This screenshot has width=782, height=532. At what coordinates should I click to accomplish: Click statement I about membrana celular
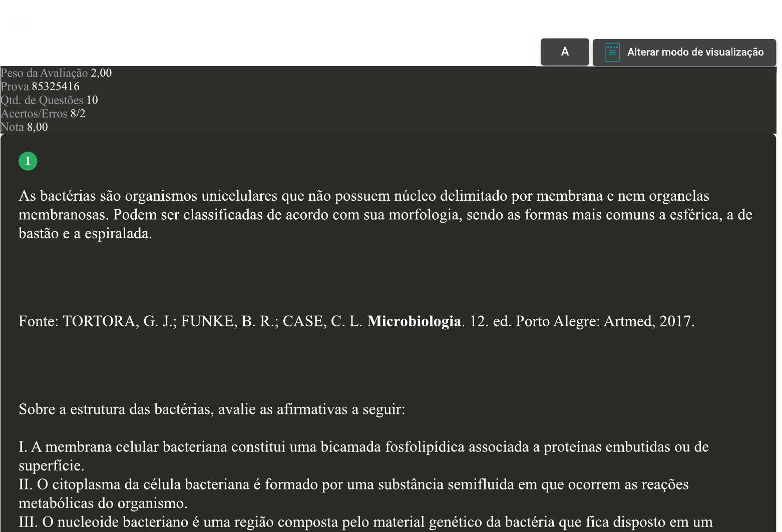(x=363, y=447)
